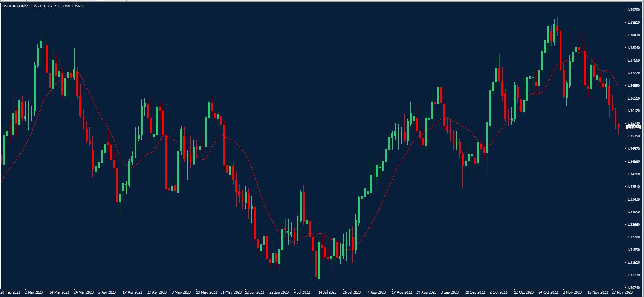This screenshot has width=644, height=297.
Task: Click the 31 May 2023 date label
Action: pos(230,292)
